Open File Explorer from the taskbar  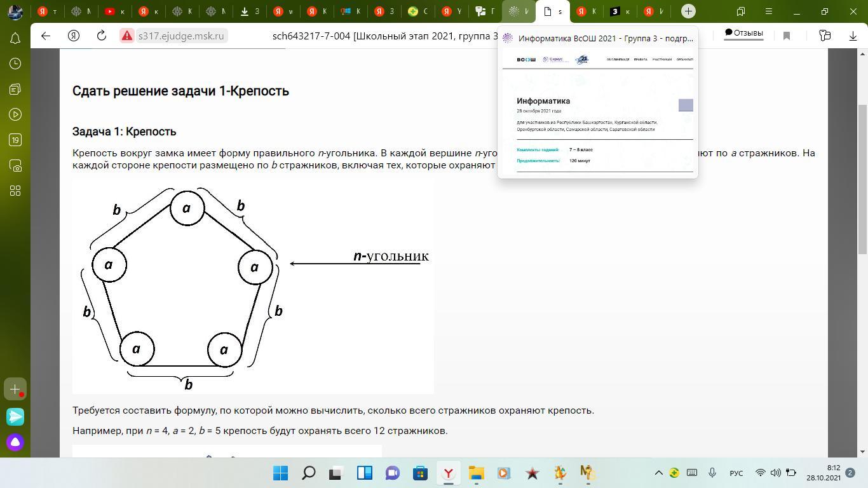[476, 473]
